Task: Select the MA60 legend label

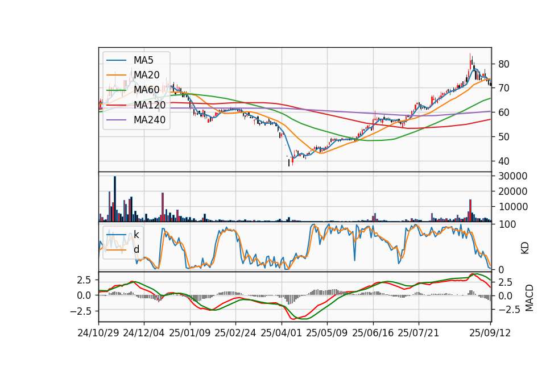Action: pyautogui.click(x=146, y=90)
